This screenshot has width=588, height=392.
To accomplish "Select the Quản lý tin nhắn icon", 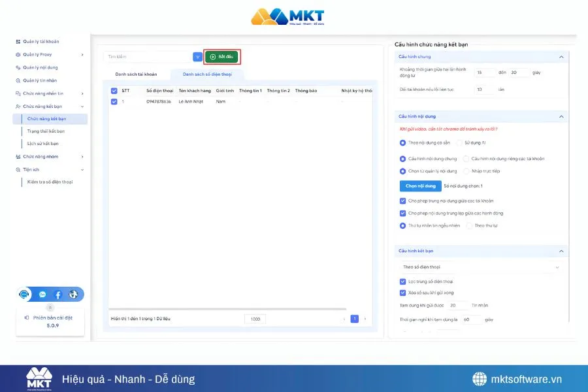I will tap(18, 79).
